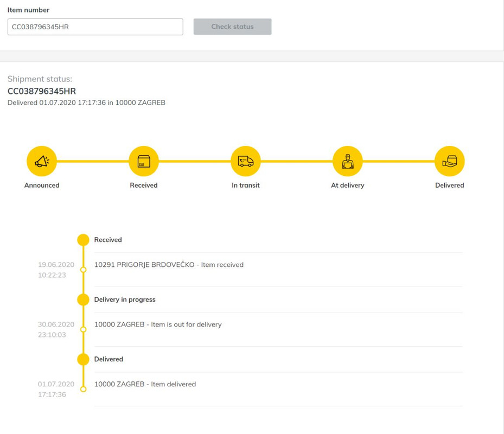Click the Received package box icon
Screen dimensions: 504x434
click(x=144, y=161)
